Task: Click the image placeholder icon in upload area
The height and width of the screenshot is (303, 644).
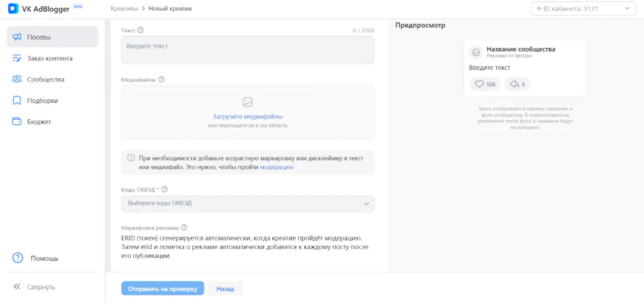Action: click(x=248, y=102)
